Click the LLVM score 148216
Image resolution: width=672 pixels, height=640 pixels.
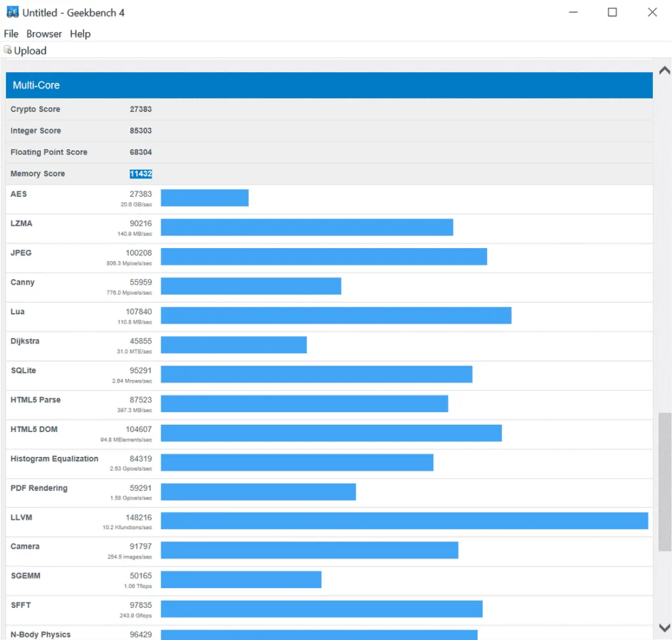pyautogui.click(x=138, y=517)
